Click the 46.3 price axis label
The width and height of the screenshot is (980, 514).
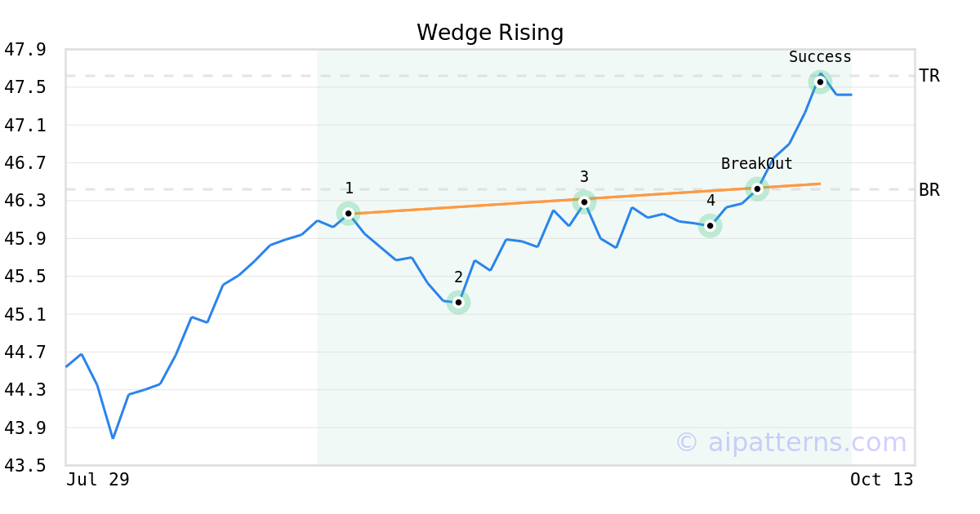pyautogui.click(x=25, y=201)
